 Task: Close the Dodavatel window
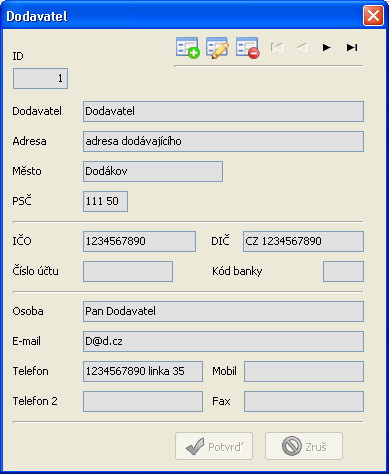tap(373, 15)
